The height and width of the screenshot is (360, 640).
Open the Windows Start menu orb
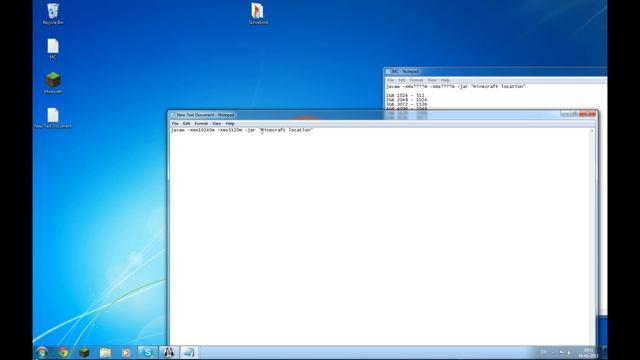point(42,352)
